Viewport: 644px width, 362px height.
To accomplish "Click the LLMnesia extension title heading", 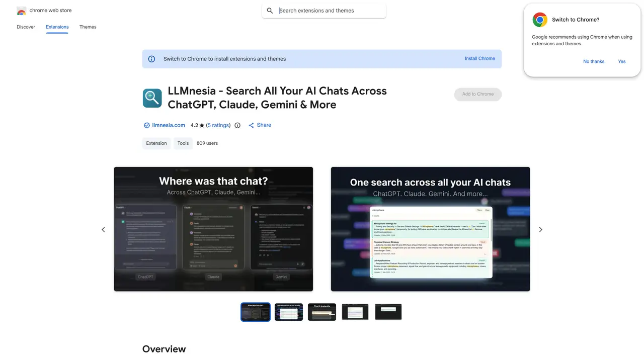I will tap(277, 98).
